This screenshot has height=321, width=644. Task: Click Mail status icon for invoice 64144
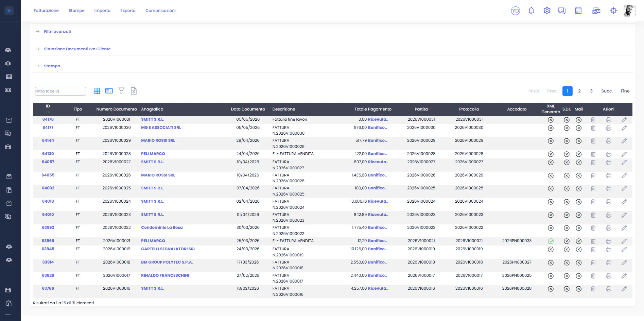[x=579, y=141]
